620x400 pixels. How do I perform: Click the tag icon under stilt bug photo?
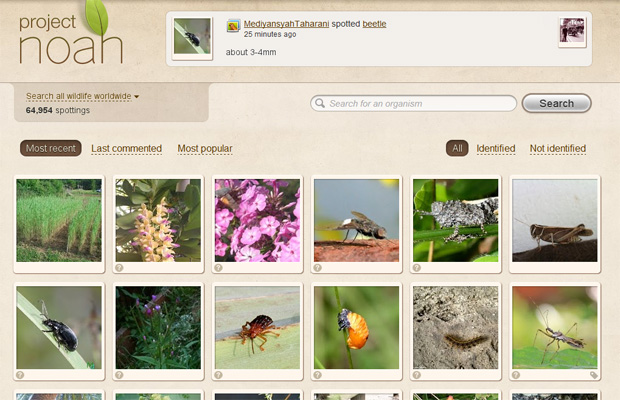tap(594, 376)
